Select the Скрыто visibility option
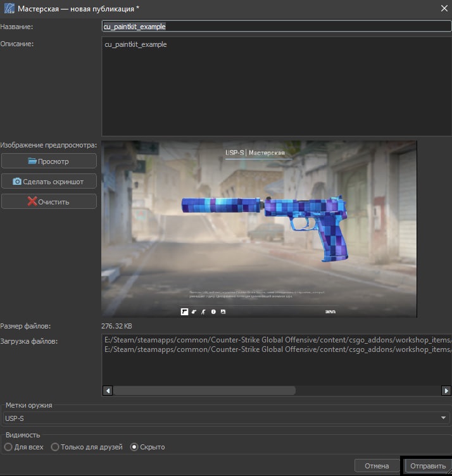This screenshot has height=476, width=452. 148,447
